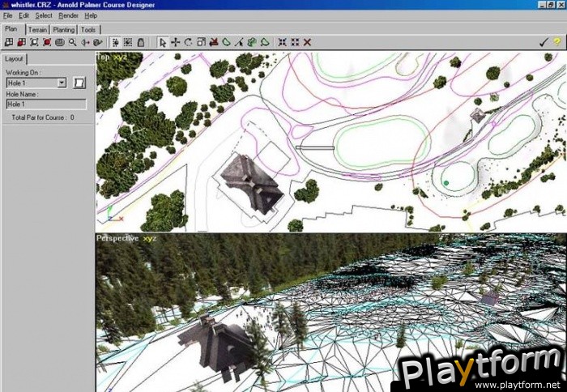Image resolution: width=567 pixels, height=392 pixels.
Task: Click the edit vertex point tool
Action: [239, 42]
